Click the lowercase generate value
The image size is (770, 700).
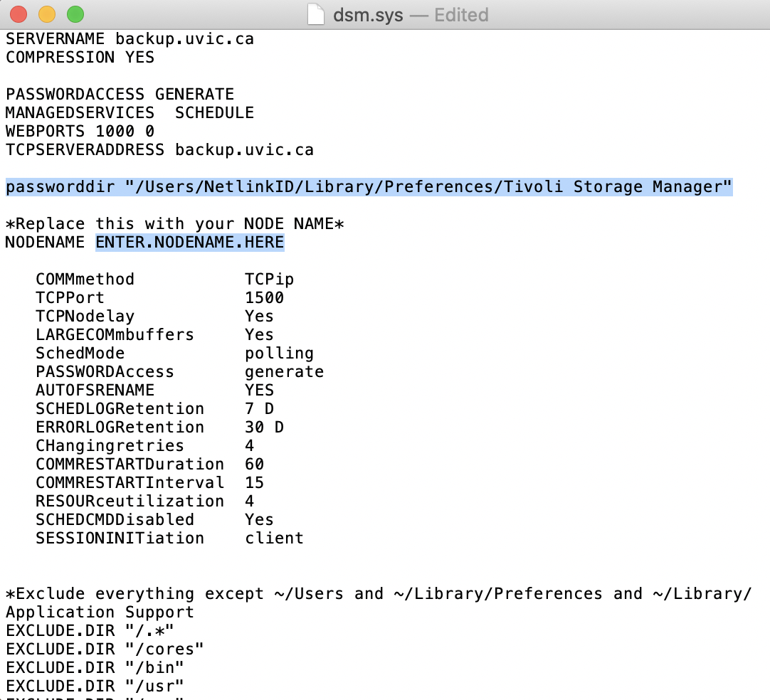click(285, 372)
